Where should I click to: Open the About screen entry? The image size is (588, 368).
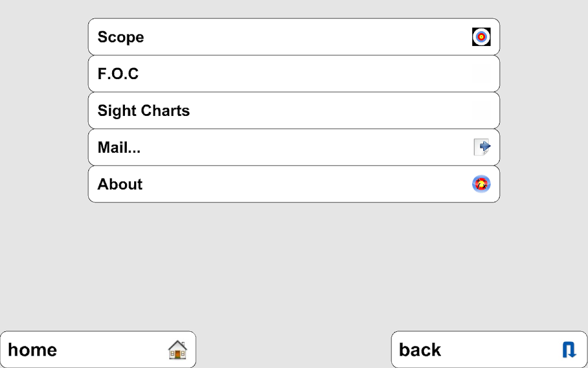(x=294, y=184)
